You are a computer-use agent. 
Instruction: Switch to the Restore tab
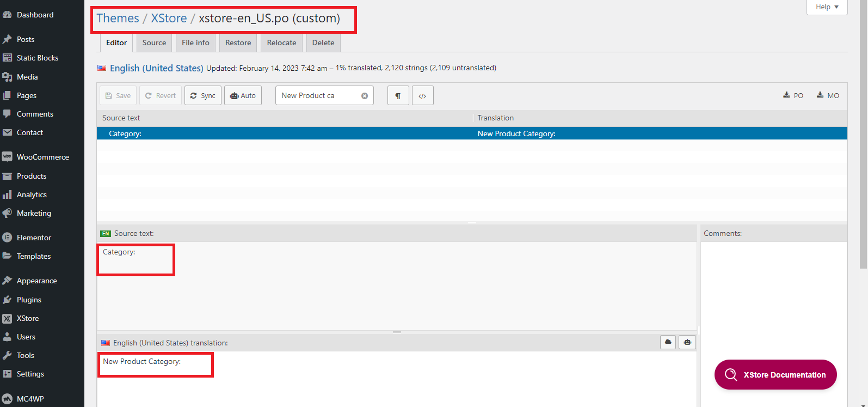[238, 42]
